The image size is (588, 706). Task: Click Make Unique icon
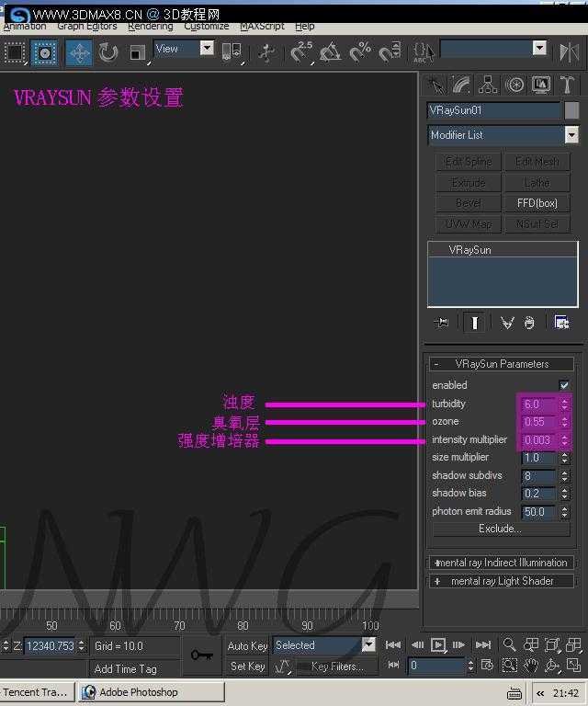(507, 323)
